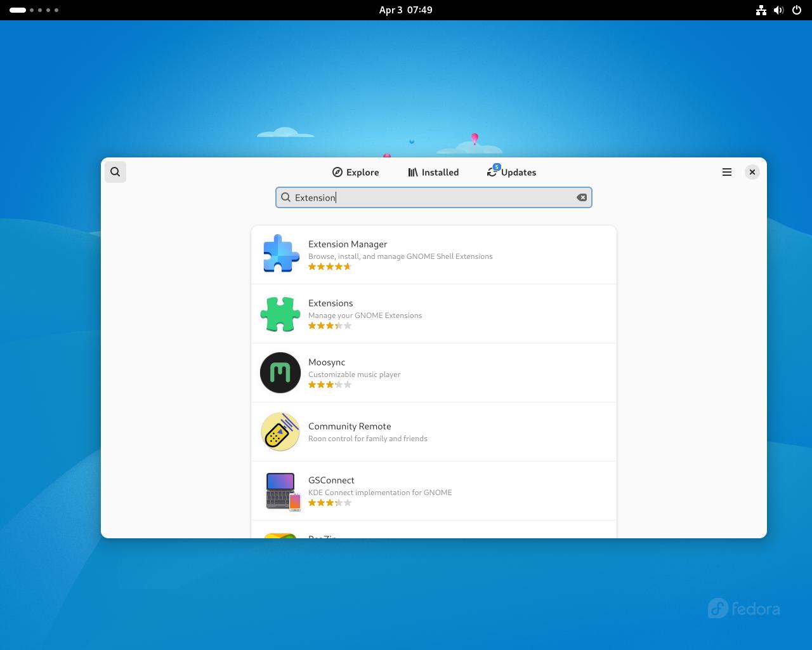This screenshot has width=812, height=650.
Task: Click the Explore compass icon
Action: tap(337, 172)
